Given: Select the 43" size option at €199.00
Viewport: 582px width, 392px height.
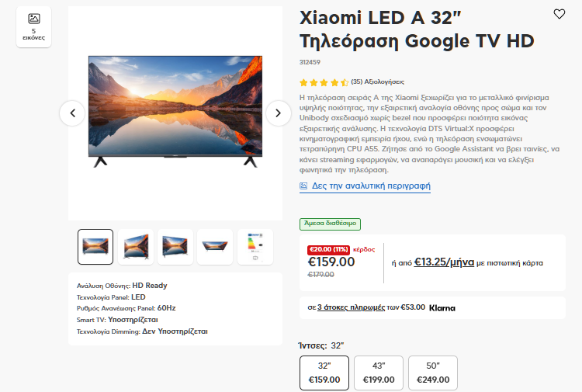Looking at the screenshot, I should point(379,373).
